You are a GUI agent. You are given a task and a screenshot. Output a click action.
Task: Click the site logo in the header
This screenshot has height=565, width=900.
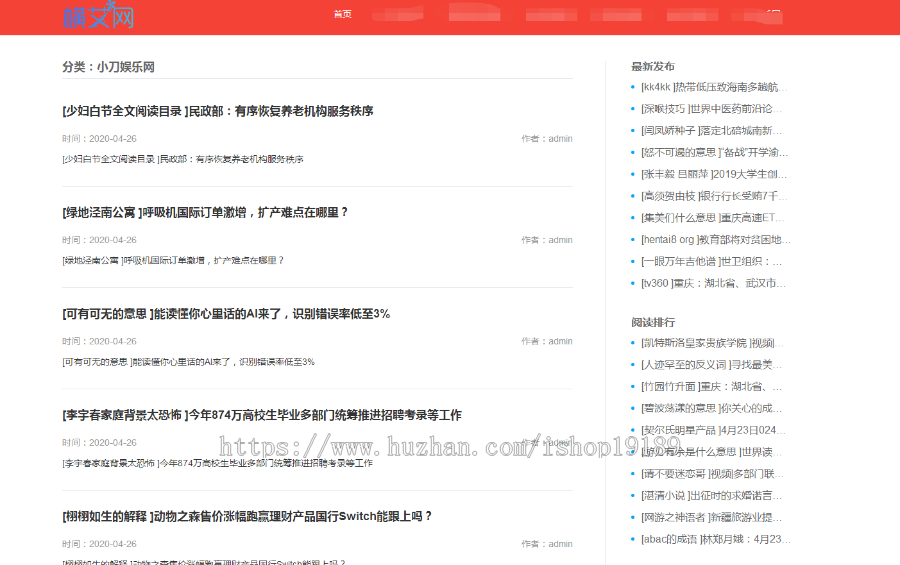click(x=98, y=16)
